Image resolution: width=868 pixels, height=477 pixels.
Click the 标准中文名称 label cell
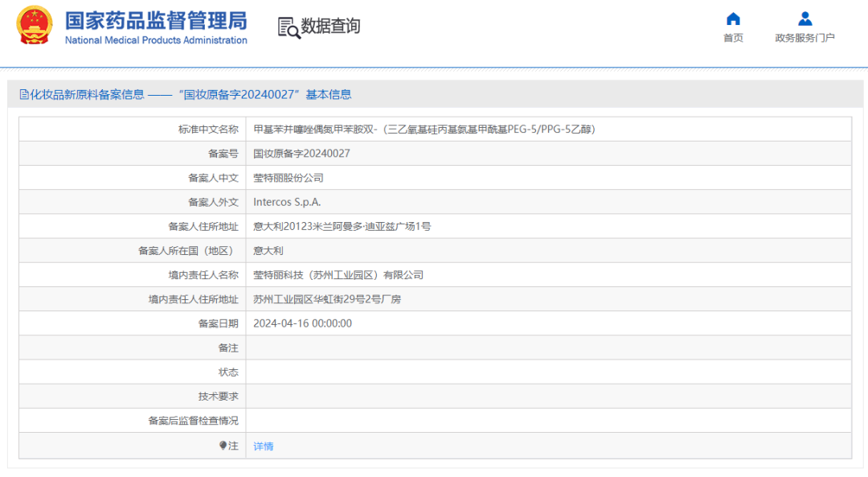pyautogui.click(x=133, y=129)
